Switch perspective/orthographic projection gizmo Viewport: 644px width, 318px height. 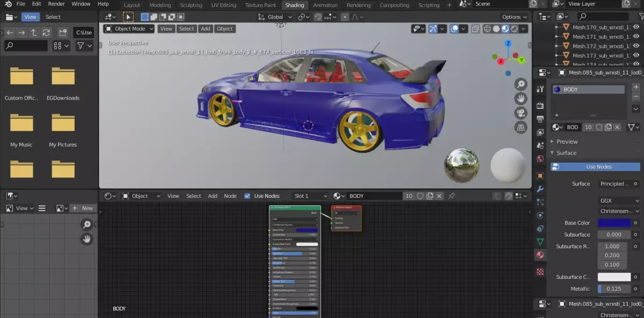521,128
